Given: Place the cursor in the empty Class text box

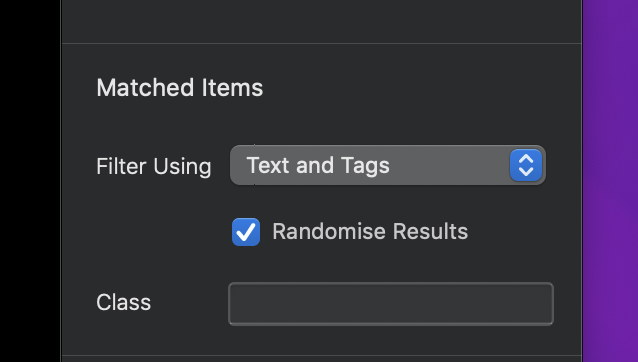Looking at the screenshot, I should tap(391, 304).
